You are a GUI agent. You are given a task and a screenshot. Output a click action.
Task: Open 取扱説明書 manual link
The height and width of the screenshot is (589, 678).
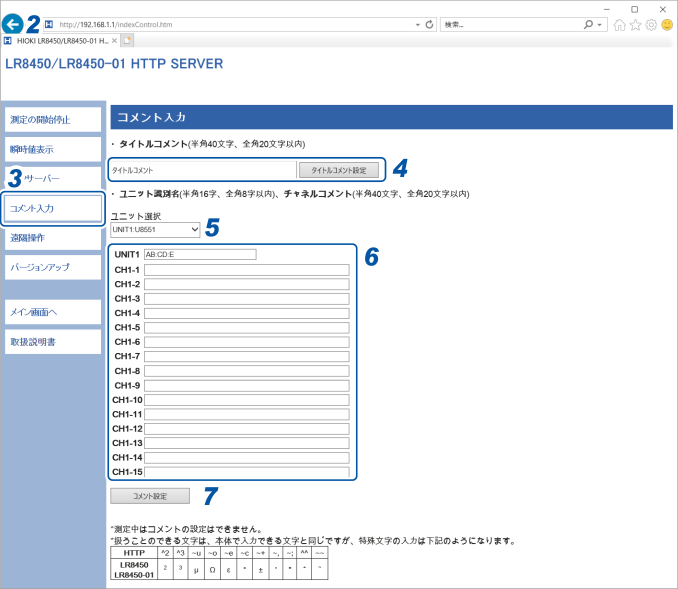pyautogui.click(x=53, y=342)
